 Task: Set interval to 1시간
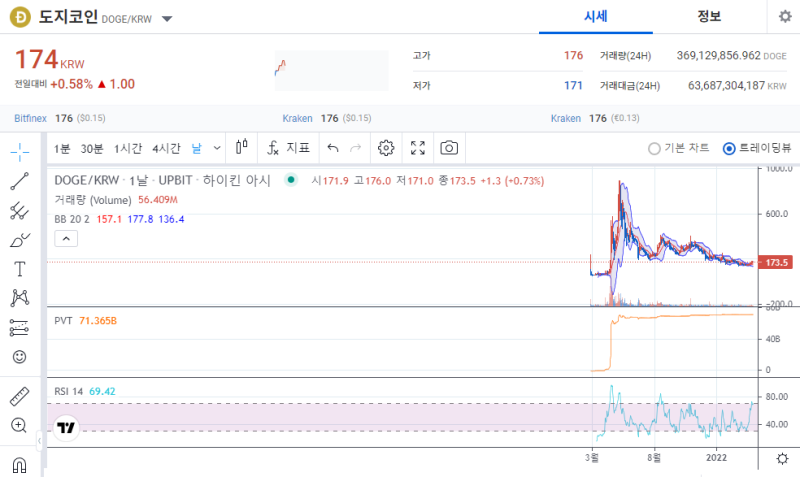tap(128, 148)
